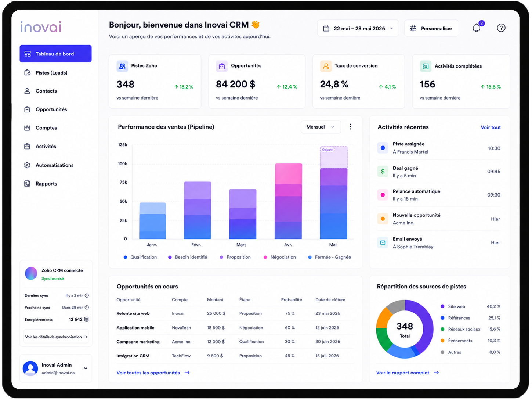This screenshot has height=399, width=532.
Task: Navigate to Activités in sidebar
Action: coord(55,146)
